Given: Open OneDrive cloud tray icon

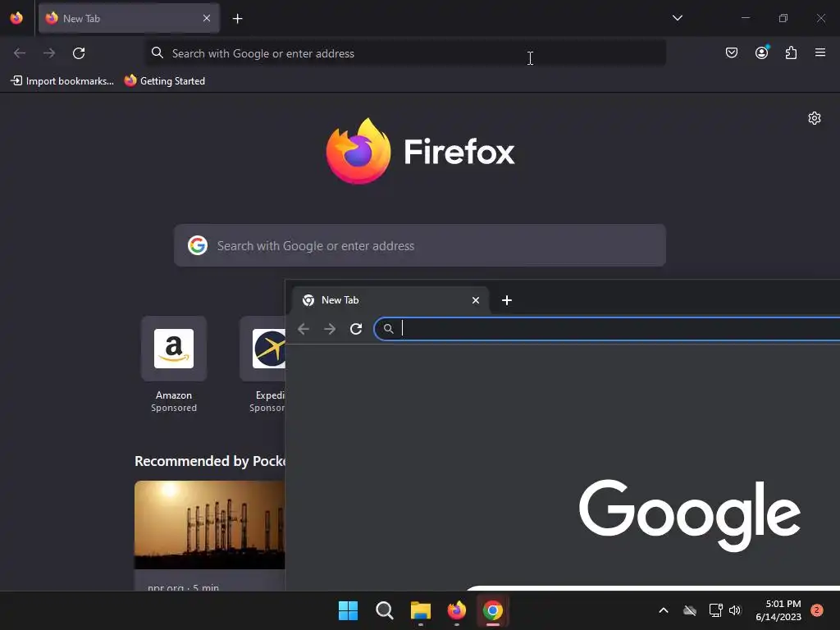Looking at the screenshot, I should tap(690, 610).
